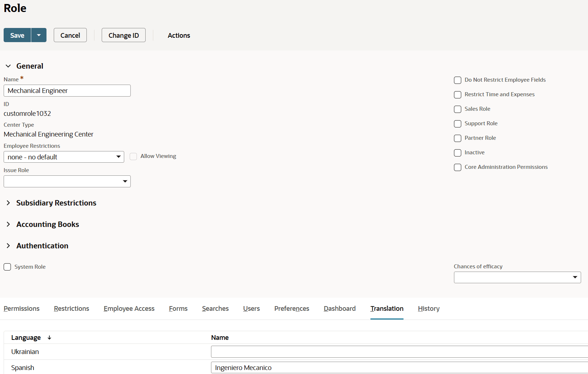Image resolution: width=588 pixels, height=374 pixels.
Task: Mark the role as Inactive
Action: pos(458,153)
